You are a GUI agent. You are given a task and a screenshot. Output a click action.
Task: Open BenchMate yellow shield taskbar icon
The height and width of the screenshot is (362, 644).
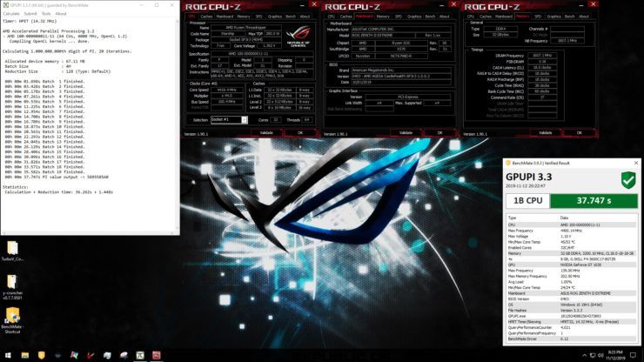42,355
